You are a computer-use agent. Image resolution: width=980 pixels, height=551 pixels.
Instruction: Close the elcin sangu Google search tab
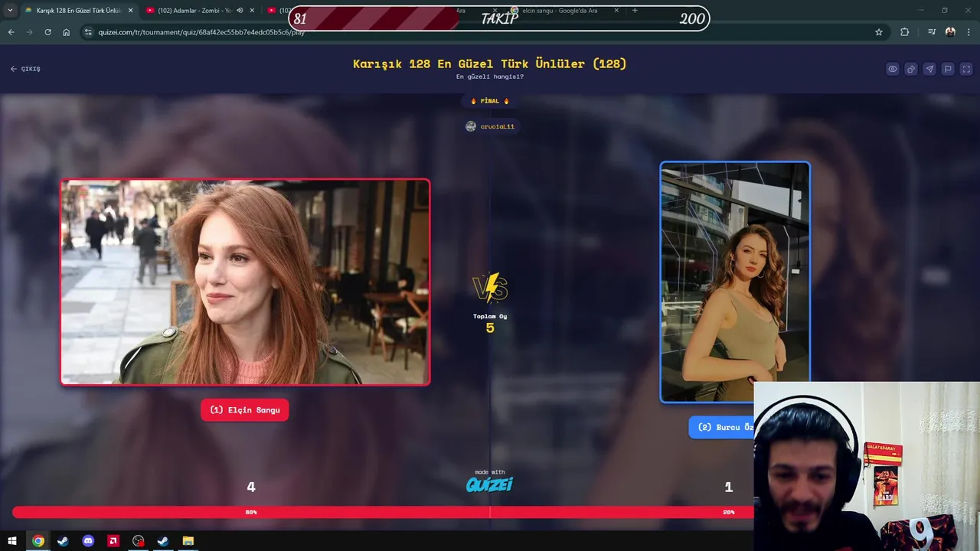pos(616,11)
